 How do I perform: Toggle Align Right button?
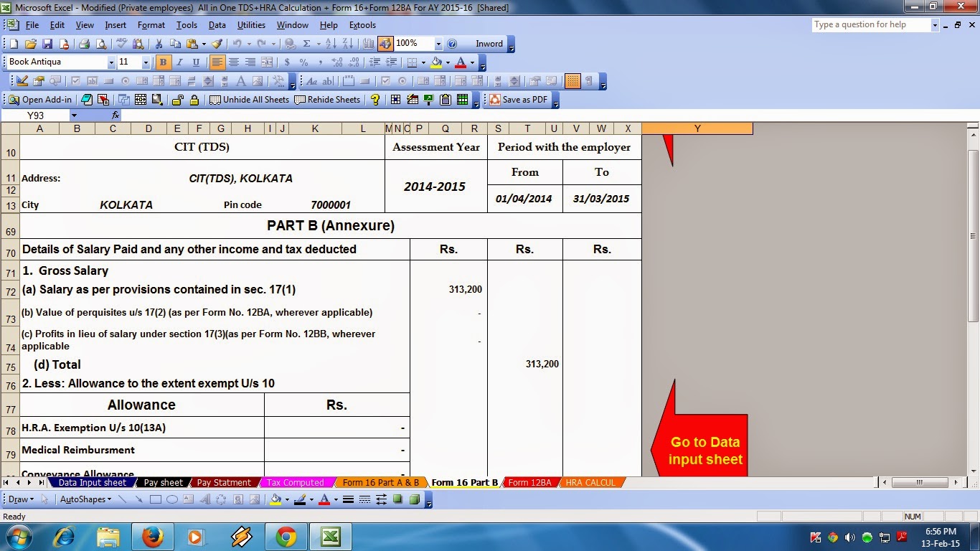pos(250,62)
